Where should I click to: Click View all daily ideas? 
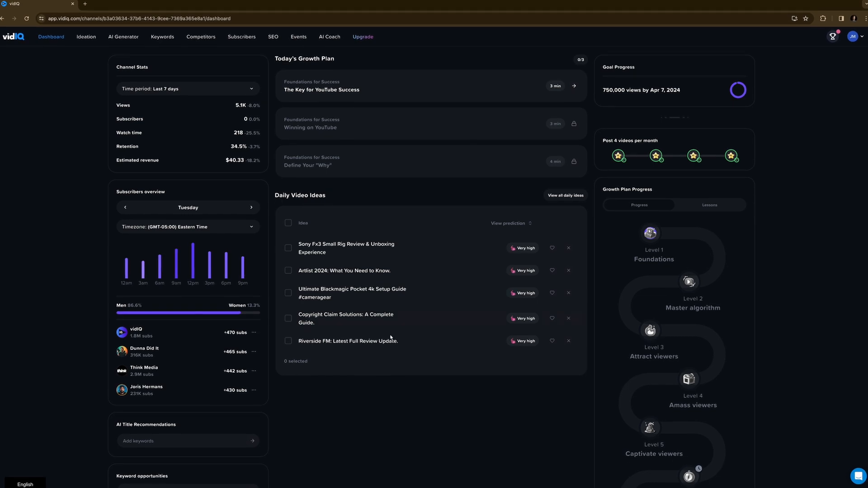566,196
